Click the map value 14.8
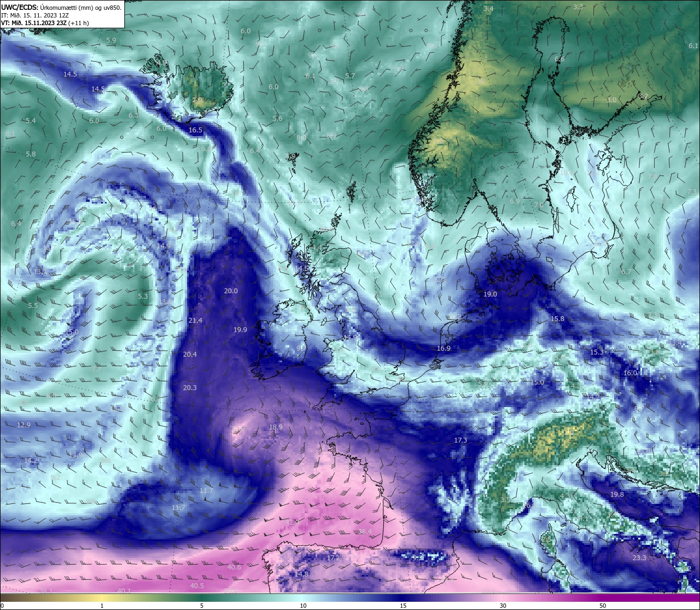 click(x=301, y=574)
